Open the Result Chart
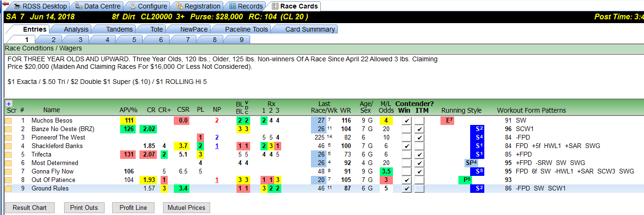 click(x=29, y=207)
